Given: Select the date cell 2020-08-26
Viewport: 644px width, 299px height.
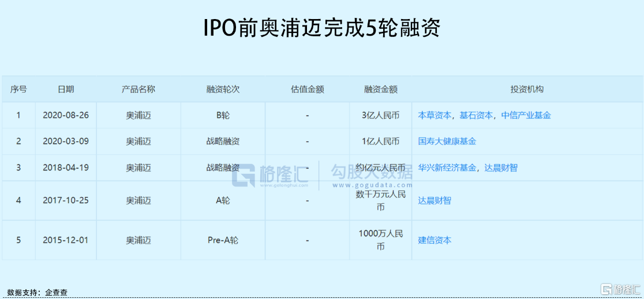Looking at the screenshot, I should (66, 115).
